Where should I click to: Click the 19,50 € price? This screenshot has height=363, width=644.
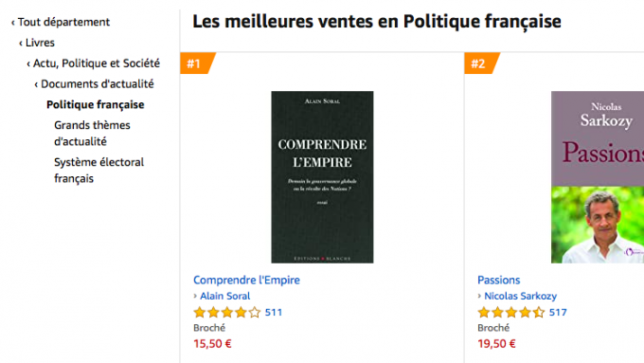(x=496, y=344)
